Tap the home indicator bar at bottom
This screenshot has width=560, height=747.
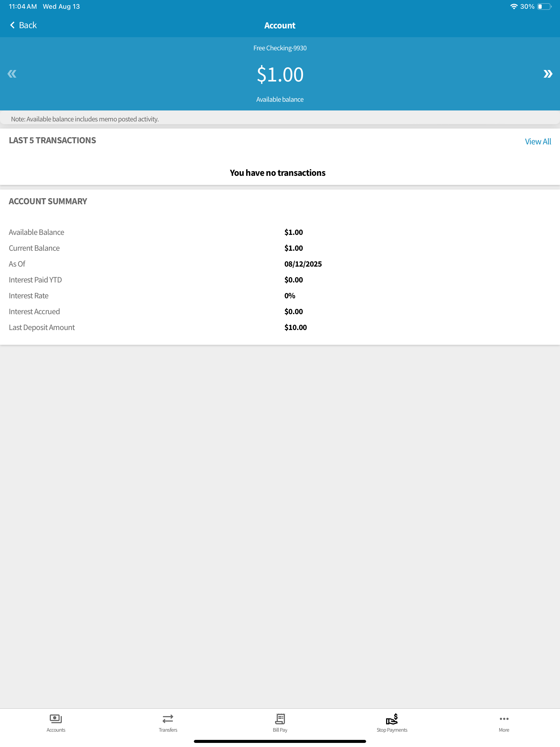(x=280, y=741)
